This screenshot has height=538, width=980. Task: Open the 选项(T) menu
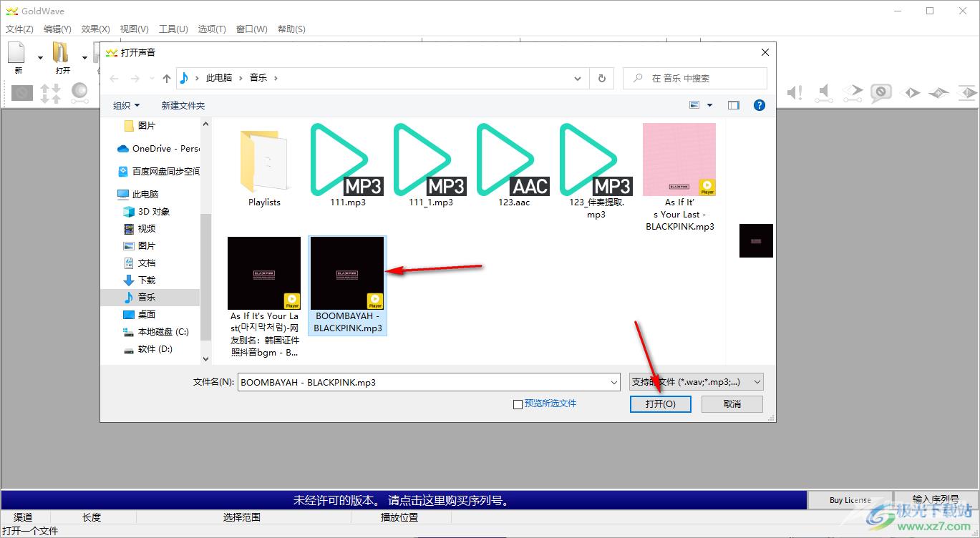click(211, 29)
